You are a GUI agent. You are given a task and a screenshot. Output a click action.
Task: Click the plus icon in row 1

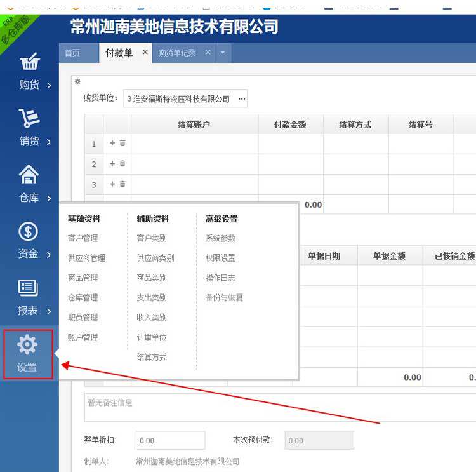tap(112, 144)
